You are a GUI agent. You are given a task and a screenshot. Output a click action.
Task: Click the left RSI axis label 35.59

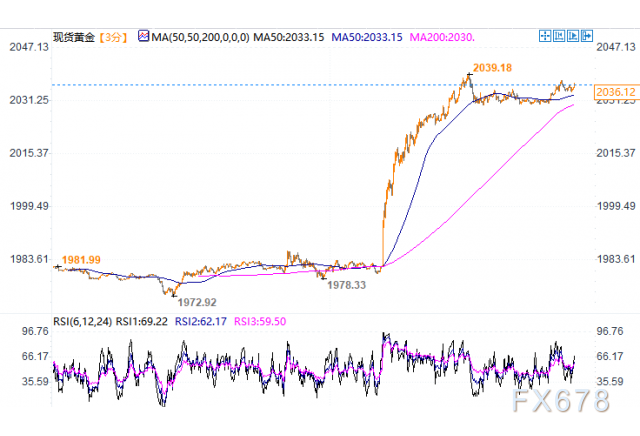click(x=35, y=382)
